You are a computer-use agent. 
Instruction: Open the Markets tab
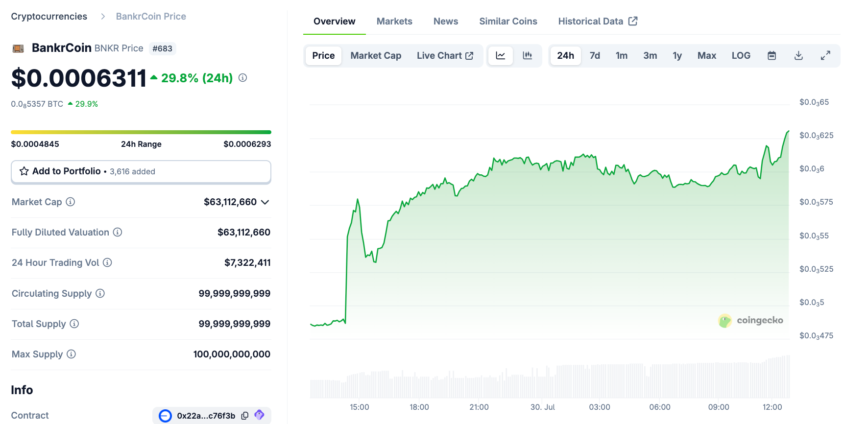pyautogui.click(x=394, y=22)
